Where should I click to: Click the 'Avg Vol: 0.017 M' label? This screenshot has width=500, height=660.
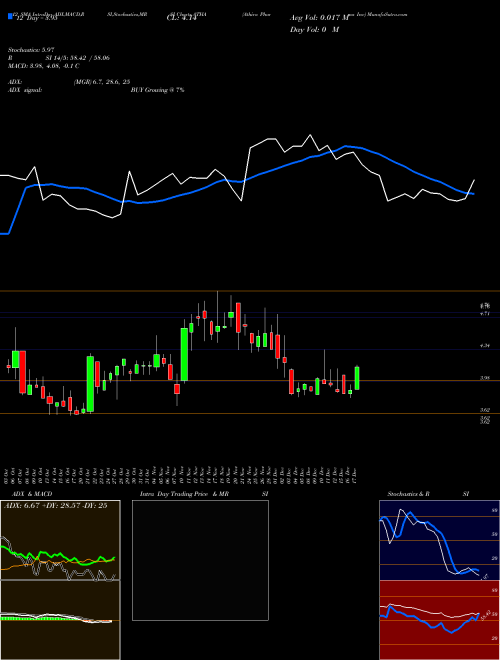(x=319, y=18)
